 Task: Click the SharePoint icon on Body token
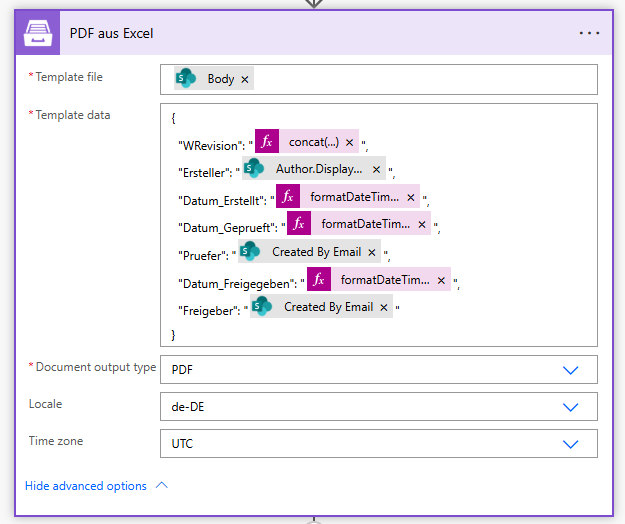pos(186,79)
